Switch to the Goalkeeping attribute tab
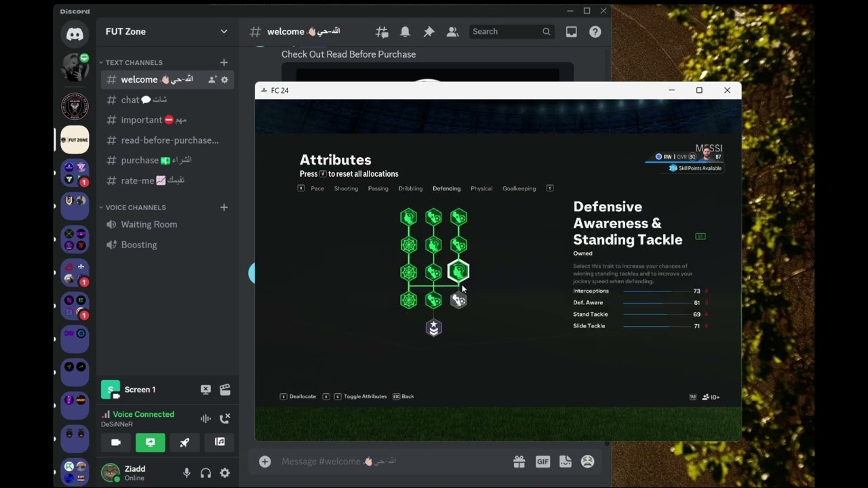Screen dimensions: 868x488 coord(519,188)
